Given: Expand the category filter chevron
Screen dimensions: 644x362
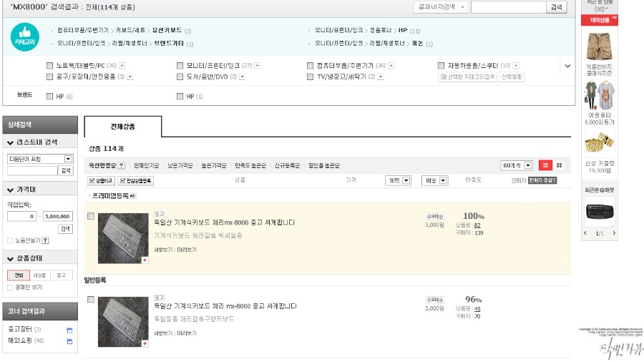Looking at the screenshot, I should coord(567,66).
